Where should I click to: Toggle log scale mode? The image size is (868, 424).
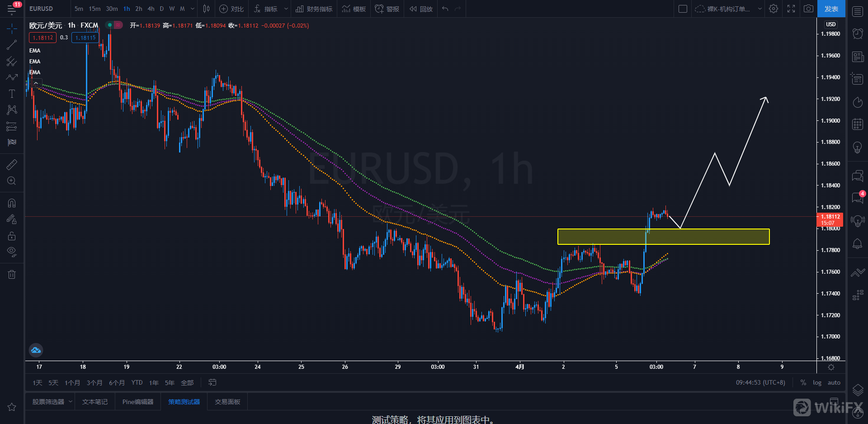click(x=817, y=383)
